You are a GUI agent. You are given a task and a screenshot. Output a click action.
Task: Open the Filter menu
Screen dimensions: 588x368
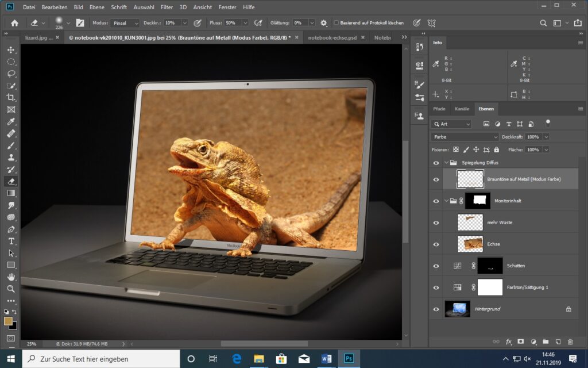tap(167, 7)
